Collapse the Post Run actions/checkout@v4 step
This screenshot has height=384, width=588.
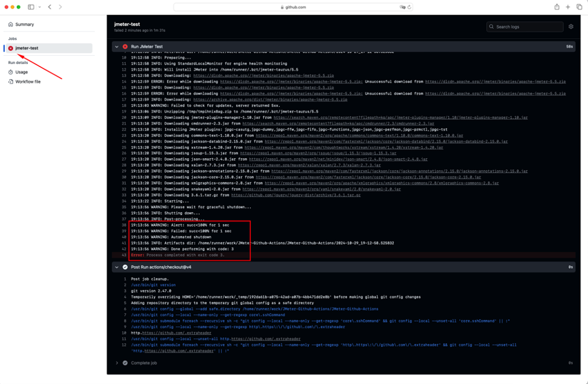[x=117, y=267]
